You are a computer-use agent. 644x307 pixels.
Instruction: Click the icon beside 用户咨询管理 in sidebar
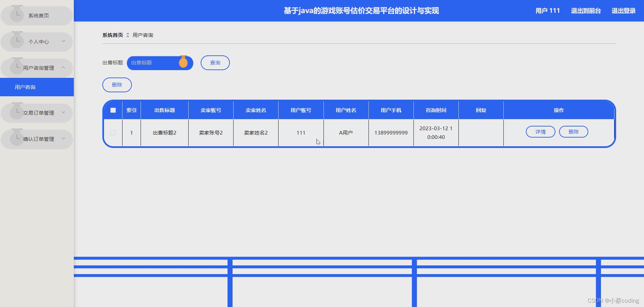17,66
